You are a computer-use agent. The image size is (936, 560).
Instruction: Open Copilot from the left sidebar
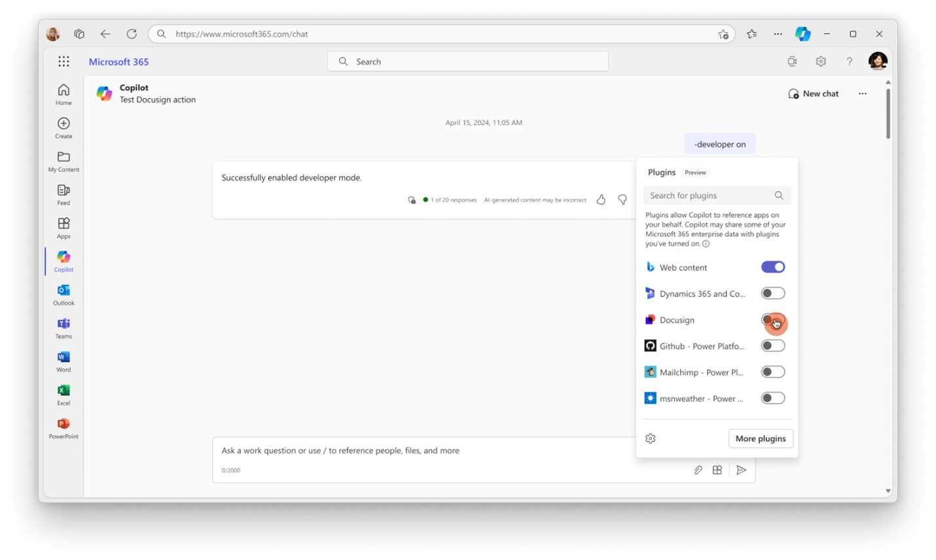[63, 260]
